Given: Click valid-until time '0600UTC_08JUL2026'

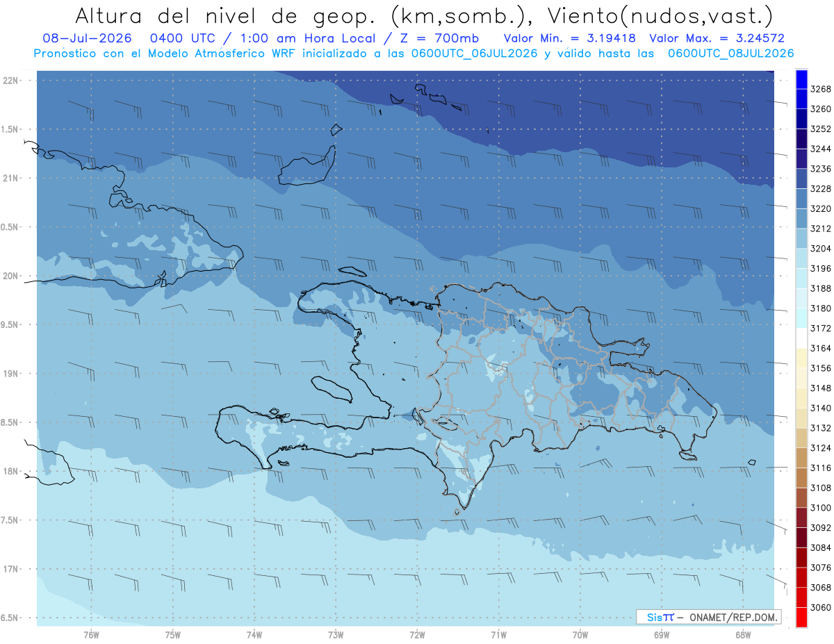Looking at the screenshot, I should [x=730, y=53].
